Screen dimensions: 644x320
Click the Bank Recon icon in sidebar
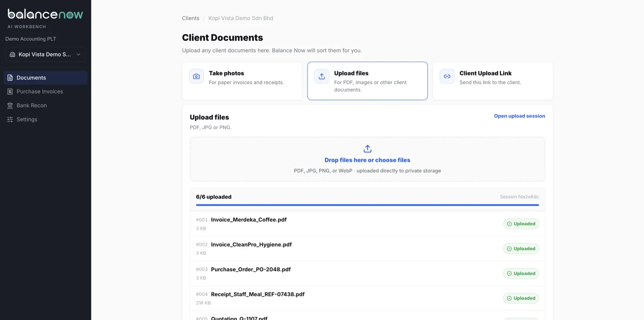point(10,106)
